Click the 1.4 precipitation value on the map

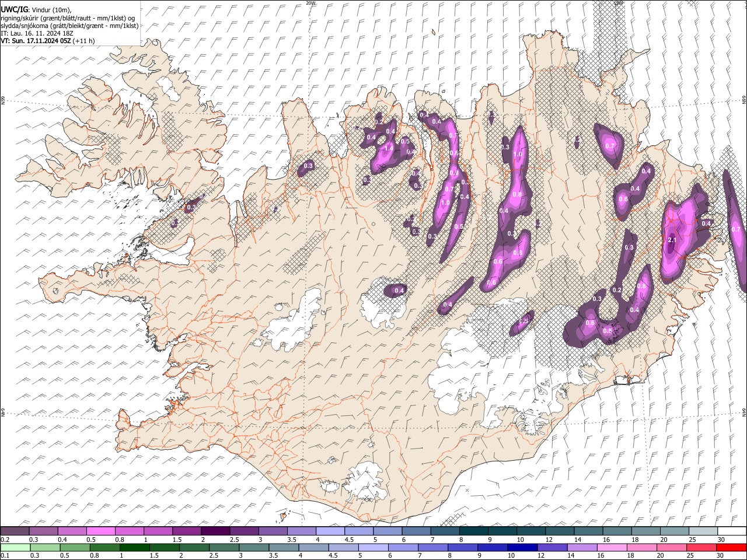[x=389, y=149]
